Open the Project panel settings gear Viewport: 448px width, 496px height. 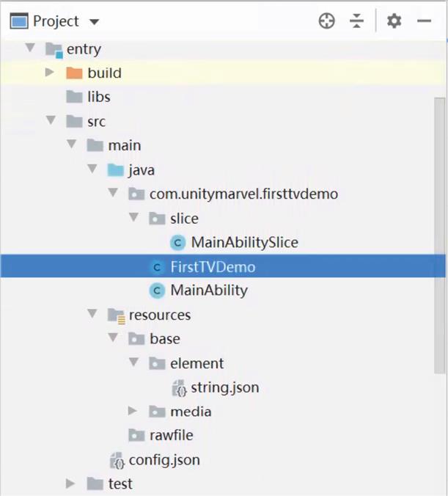pyautogui.click(x=394, y=21)
